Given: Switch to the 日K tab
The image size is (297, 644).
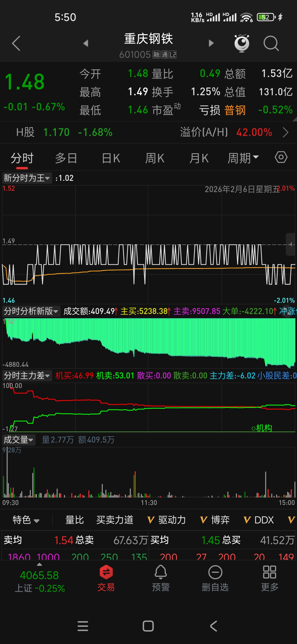Looking at the screenshot, I should click(111, 158).
